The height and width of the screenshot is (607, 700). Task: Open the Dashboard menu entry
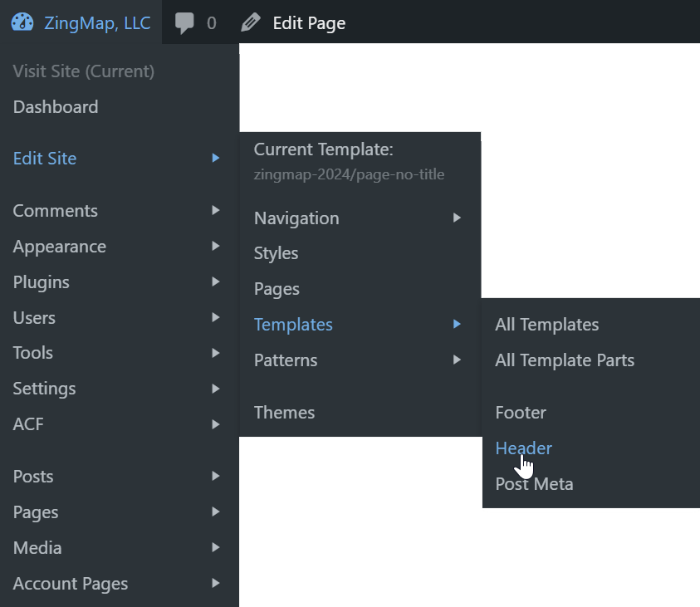(56, 107)
